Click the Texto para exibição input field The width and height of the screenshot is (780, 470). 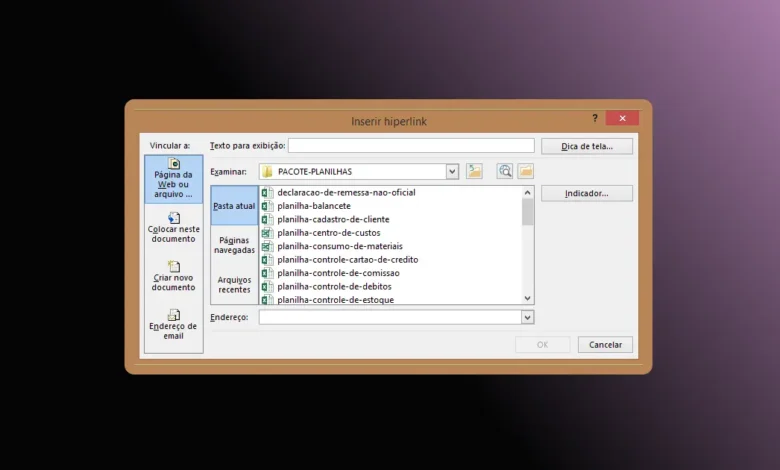(411, 146)
